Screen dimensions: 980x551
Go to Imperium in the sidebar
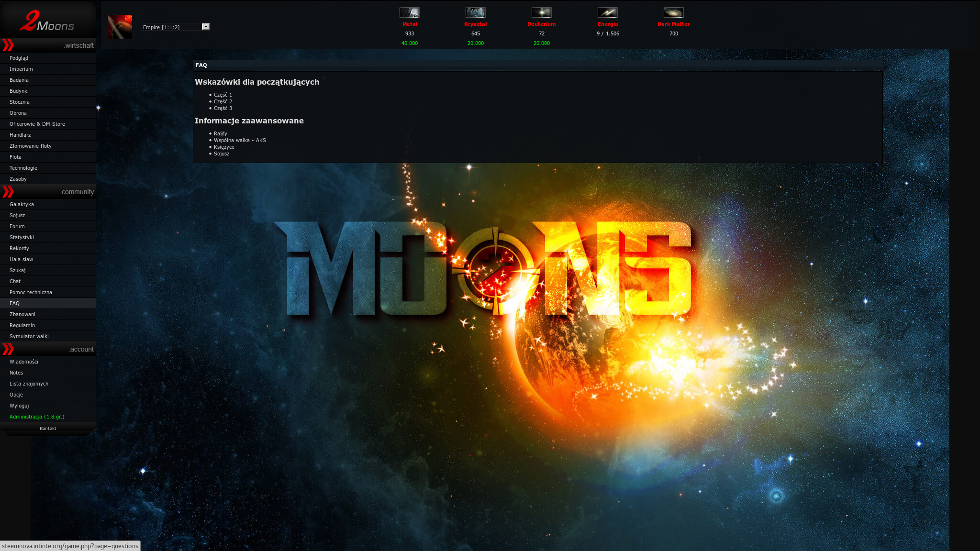tap(48, 69)
